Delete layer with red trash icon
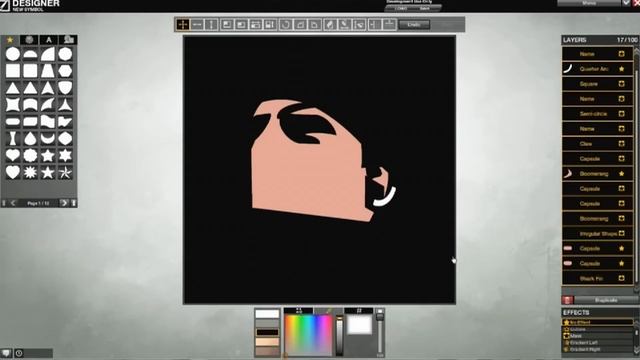Screen dimensions: 640x360 [x=567, y=300]
